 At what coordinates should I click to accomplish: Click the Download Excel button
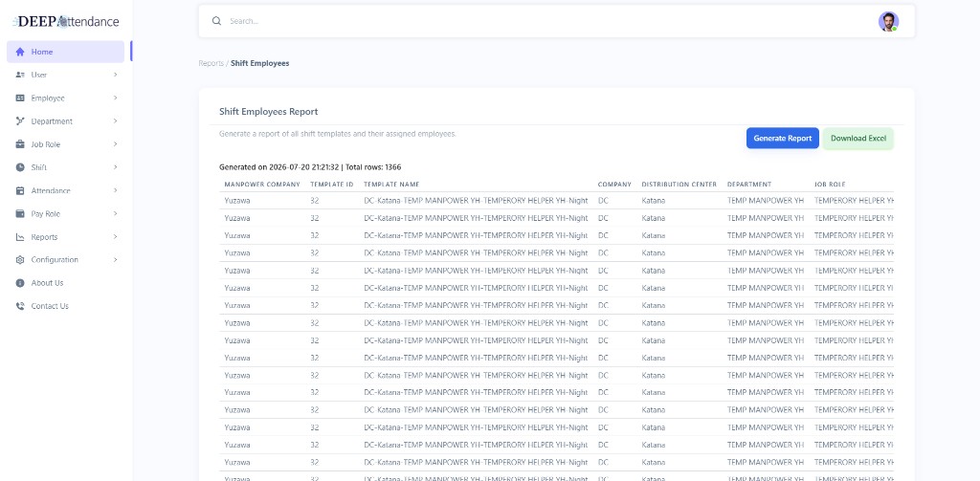point(858,138)
